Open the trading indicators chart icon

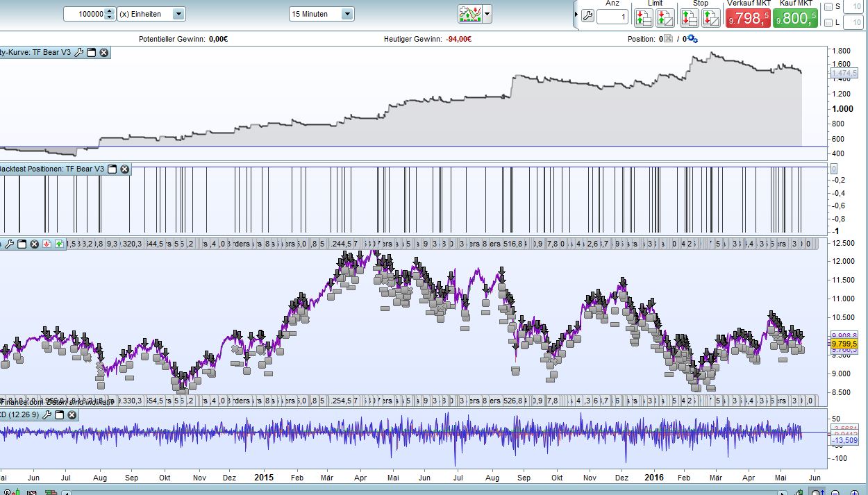pyautogui.click(x=470, y=14)
